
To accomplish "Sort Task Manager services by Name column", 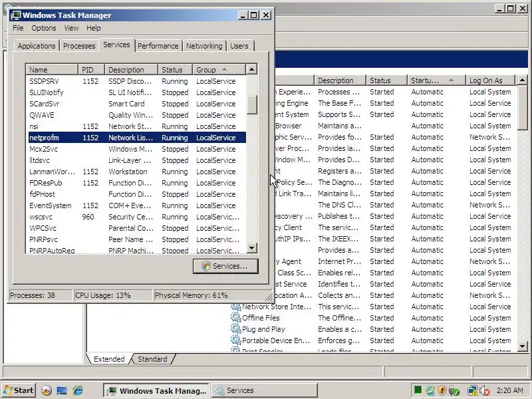I will 52,70.
